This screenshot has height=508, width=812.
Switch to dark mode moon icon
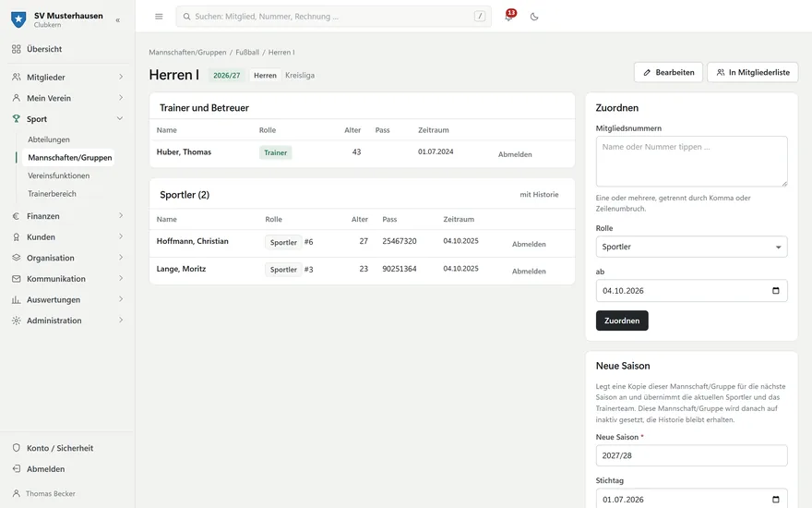(x=534, y=17)
